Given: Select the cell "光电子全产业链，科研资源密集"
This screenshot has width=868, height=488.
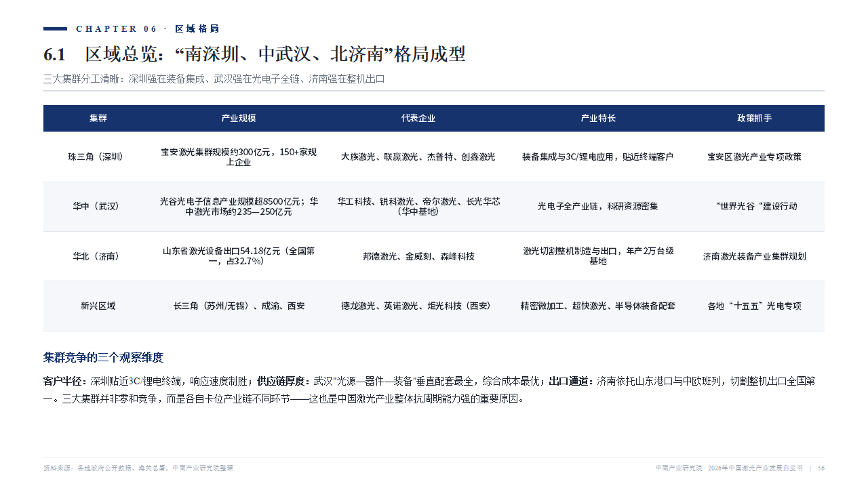Looking at the screenshot, I should [x=598, y=206].
